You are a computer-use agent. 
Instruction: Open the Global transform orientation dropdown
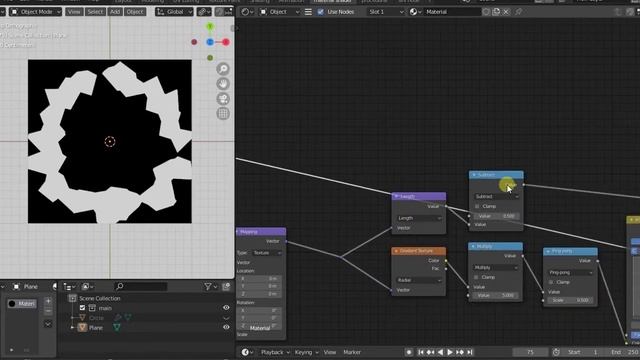pos(174,12)
